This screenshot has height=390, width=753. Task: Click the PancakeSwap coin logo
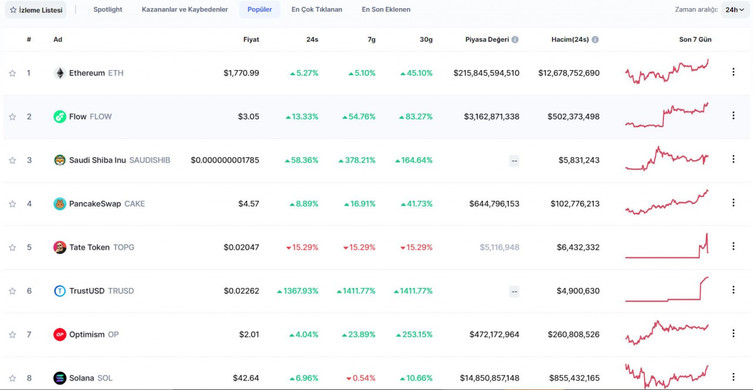tap(60, 204)
